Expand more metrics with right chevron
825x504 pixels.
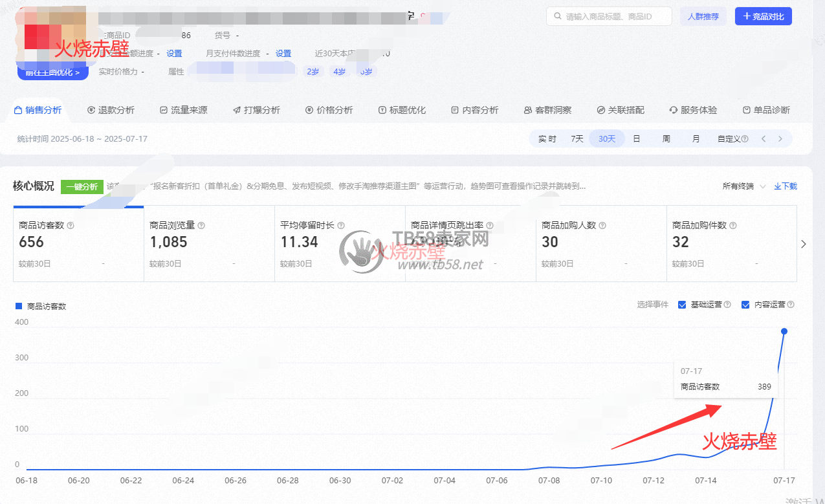[x=804, y=244]
